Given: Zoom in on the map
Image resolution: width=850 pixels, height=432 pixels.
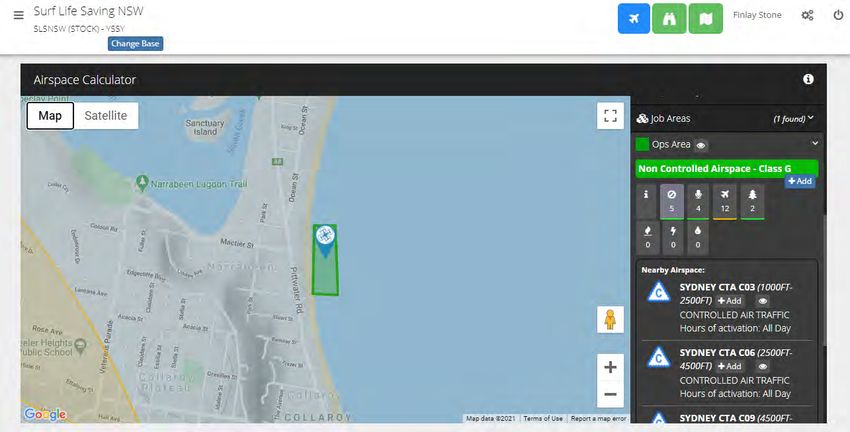Looking at the screenshot, I should [x=610, y=367].
